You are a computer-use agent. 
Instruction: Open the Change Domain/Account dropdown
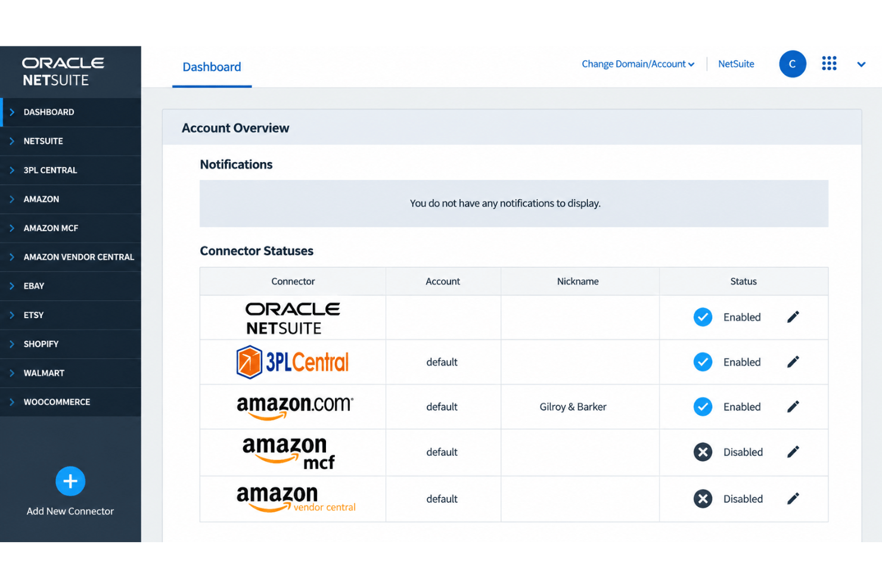[638, 64]
